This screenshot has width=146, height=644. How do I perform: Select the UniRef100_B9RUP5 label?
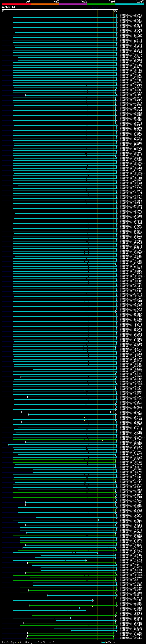coord(131,32)
